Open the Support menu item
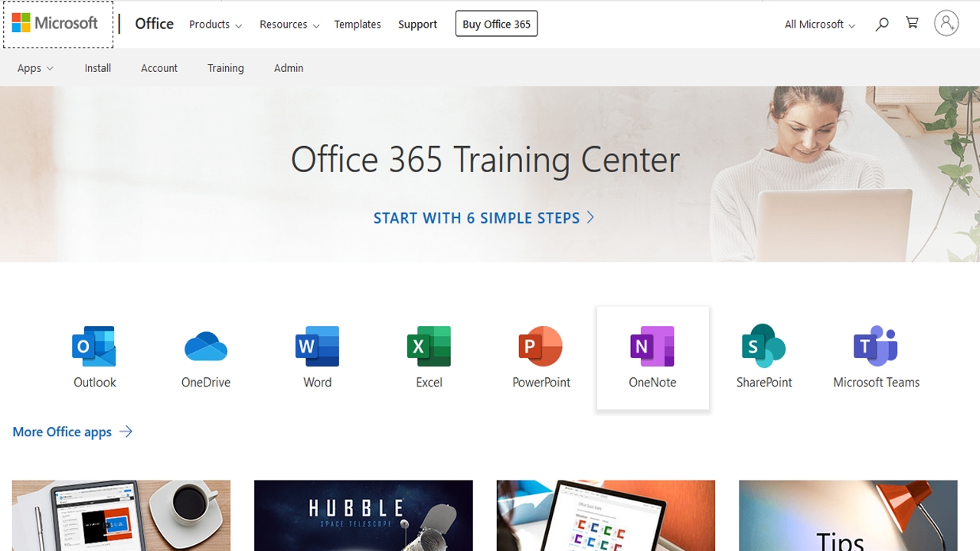980x551 pixels. pyautogui.click(x=417, y=24)
